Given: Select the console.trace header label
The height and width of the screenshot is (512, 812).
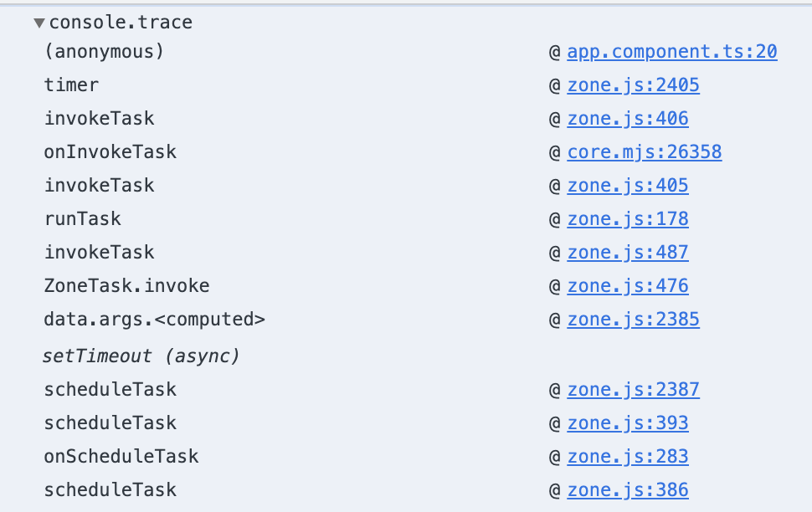Looking at the screenshot, I should click(121, 23).
